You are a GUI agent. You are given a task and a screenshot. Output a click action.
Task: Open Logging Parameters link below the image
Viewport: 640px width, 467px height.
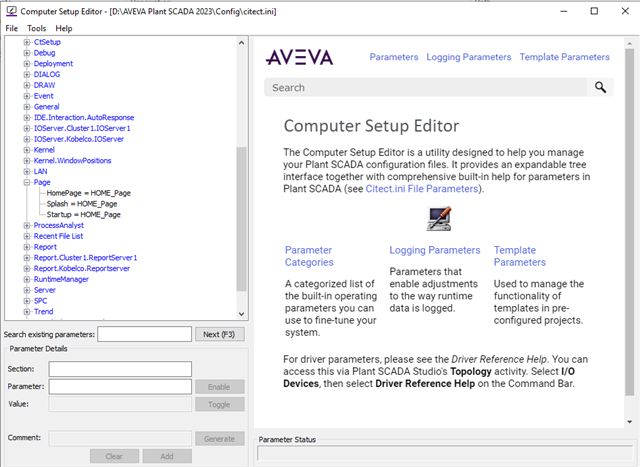coord(435,250)
